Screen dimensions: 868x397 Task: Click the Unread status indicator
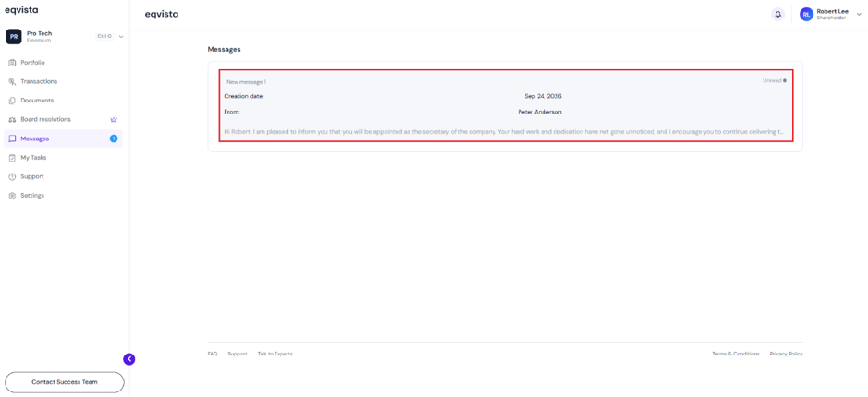point(775,80)
